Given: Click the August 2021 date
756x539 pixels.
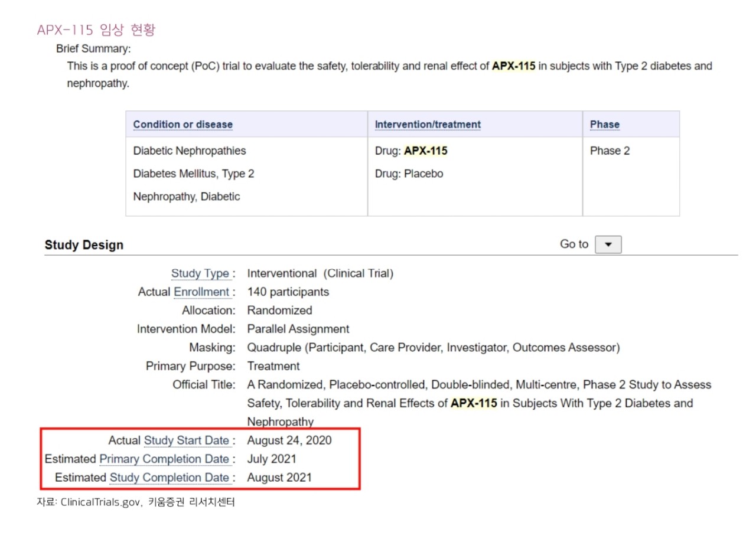Looking at the screenshot, I should pos(279,477).
